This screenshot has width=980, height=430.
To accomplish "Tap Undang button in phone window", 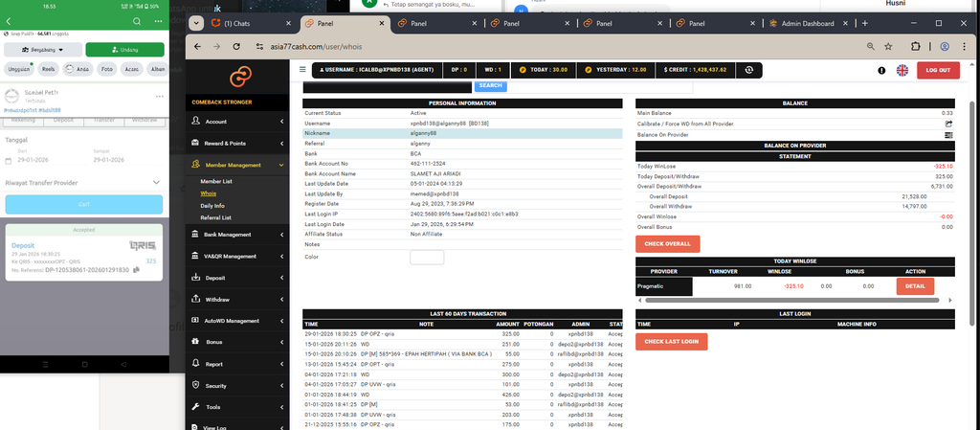I will pos(124,50).
